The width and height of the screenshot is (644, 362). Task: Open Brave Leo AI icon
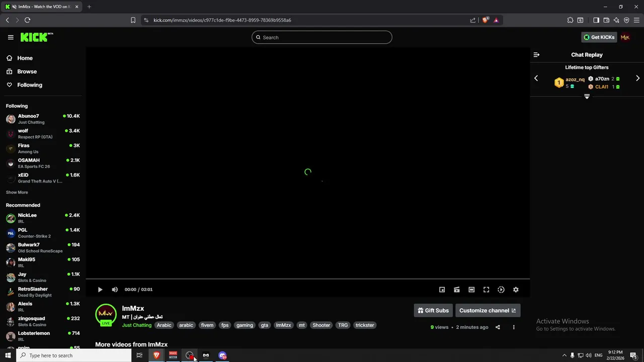[x=616, y=20]
